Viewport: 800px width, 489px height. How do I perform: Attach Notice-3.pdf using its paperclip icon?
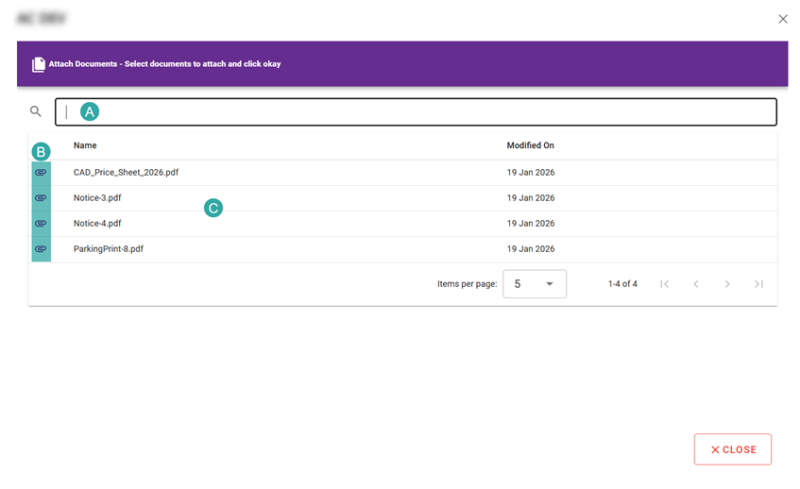tap(41, 198)
